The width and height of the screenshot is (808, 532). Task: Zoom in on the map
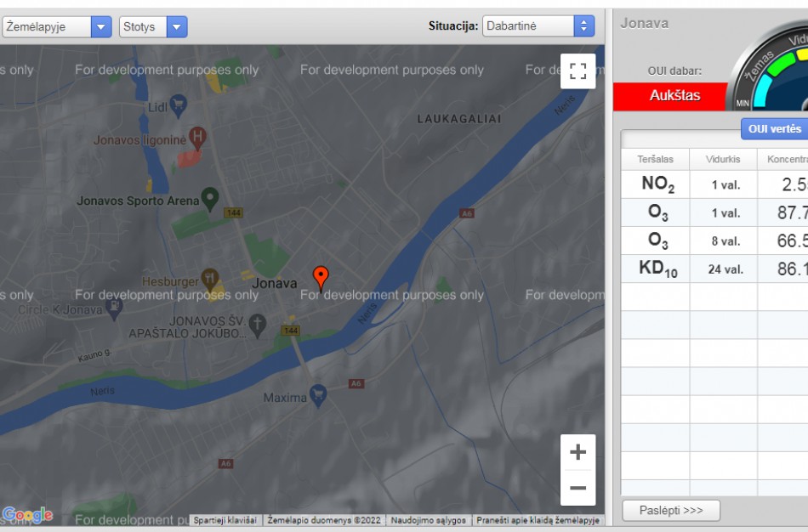click(578, 452)
